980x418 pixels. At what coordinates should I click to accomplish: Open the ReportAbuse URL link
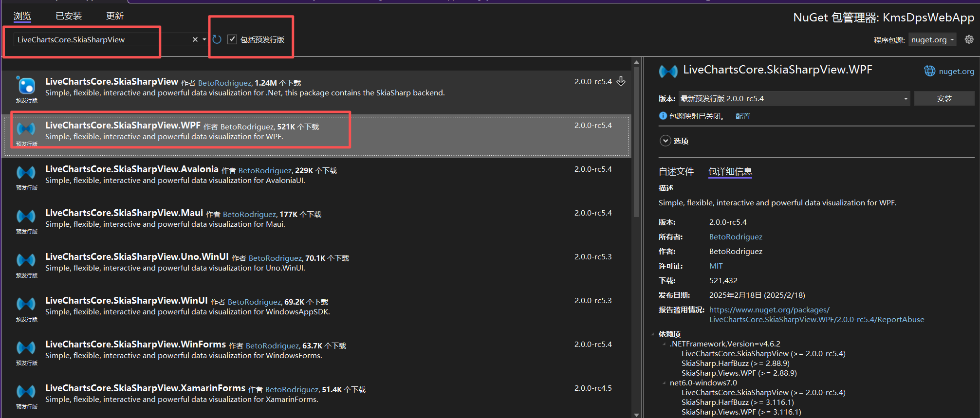(x=816, y=314)
